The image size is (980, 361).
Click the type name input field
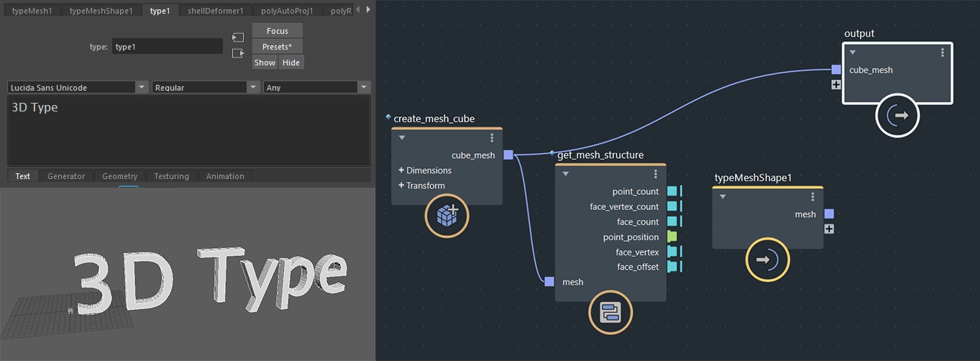168,46
